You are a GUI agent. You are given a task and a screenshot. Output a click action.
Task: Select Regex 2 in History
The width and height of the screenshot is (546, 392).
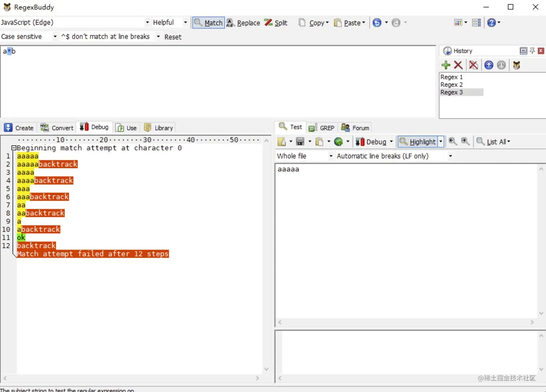451,85
